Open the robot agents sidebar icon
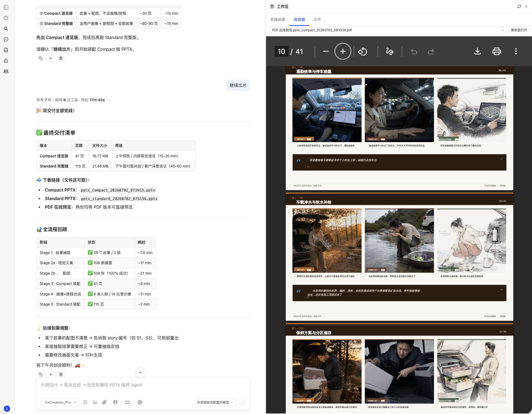532x414 pixels. (6, 61)
